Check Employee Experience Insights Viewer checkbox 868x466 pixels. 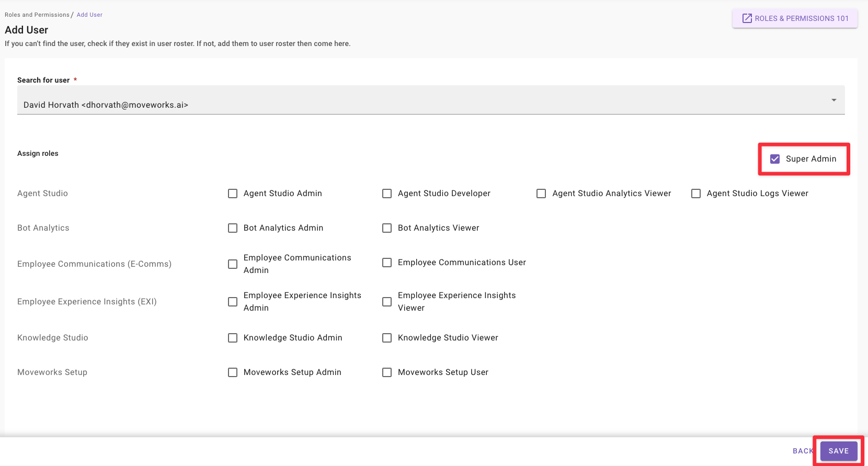tap(387, 302)
